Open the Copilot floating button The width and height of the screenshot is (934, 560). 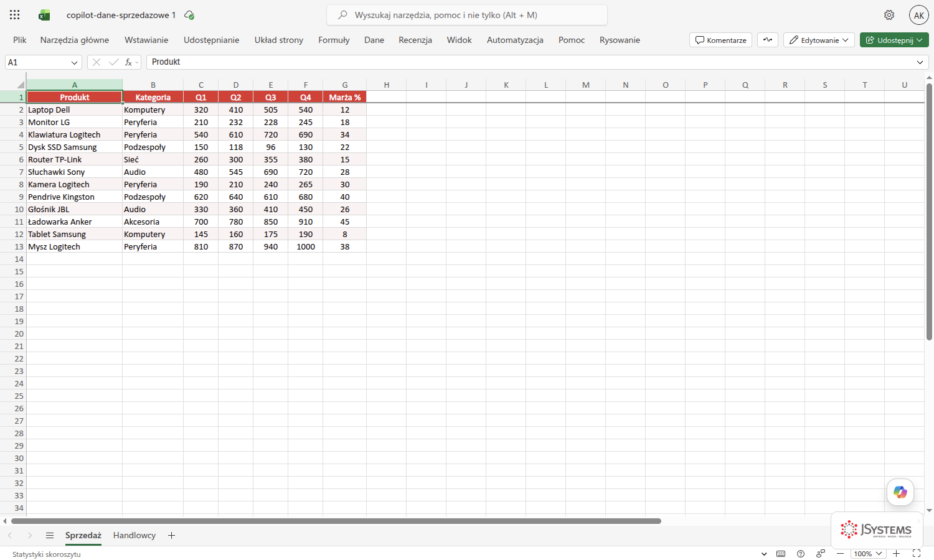pyautogui.click(x=900, y=492)
